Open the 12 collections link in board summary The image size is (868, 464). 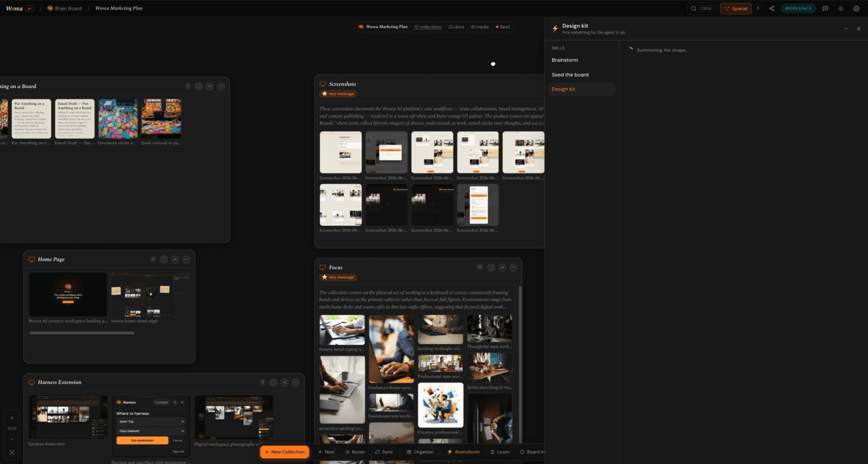[428, 27]
